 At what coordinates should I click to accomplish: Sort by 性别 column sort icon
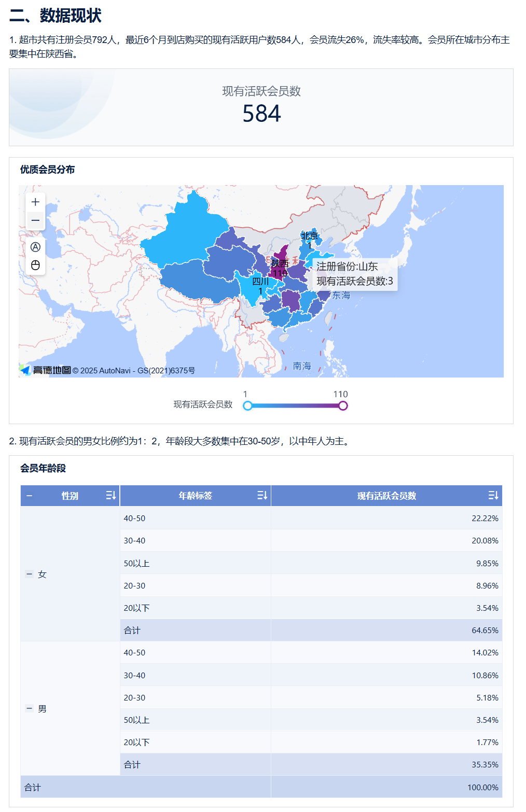click(110, 496)
